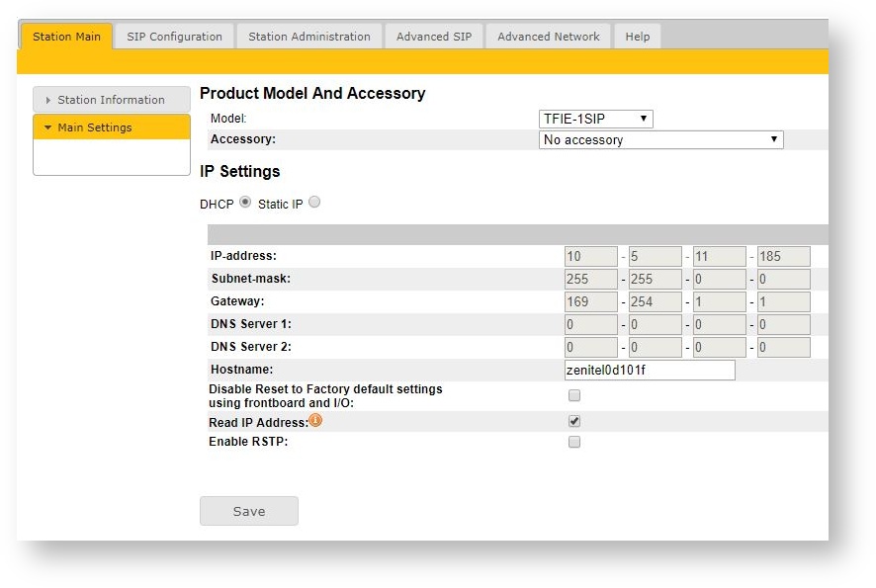Select the DHCP radio button
Screen dimensions: 876x588
[245, 203]
